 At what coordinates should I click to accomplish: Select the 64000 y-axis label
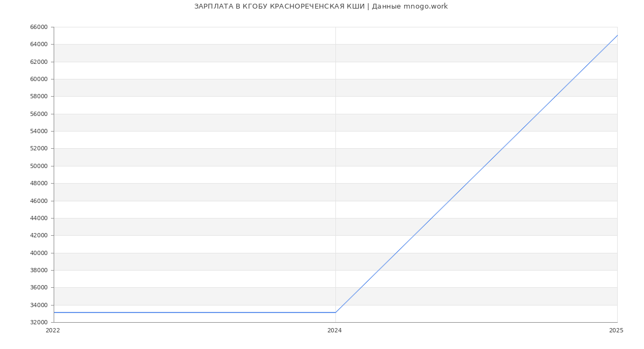(40, 45)
